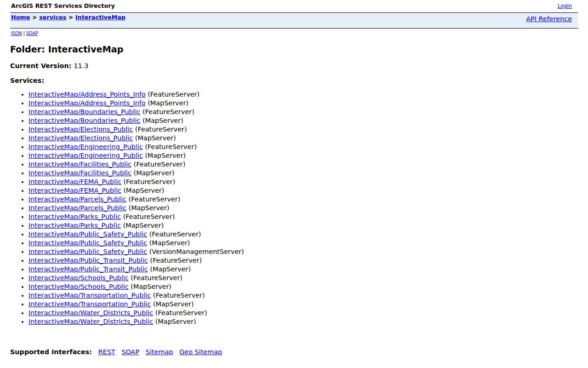
Task: Open Transportation_Public MapServer link
Action: (x=90, y=304)
